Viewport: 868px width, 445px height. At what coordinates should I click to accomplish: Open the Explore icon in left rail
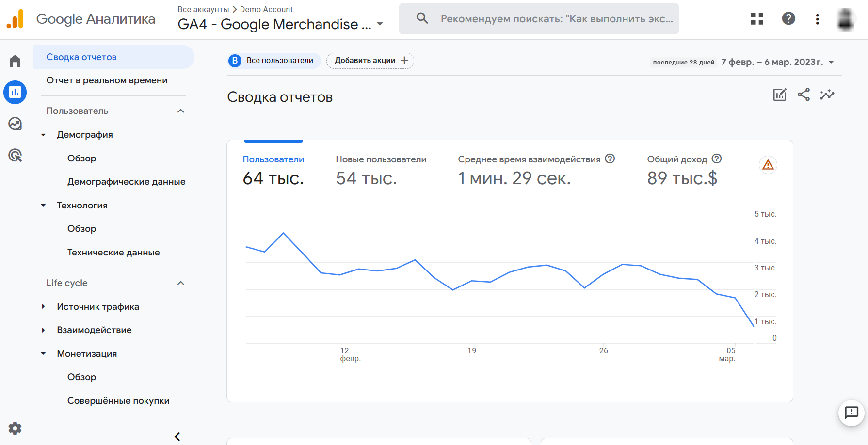[x=15, y=124]
